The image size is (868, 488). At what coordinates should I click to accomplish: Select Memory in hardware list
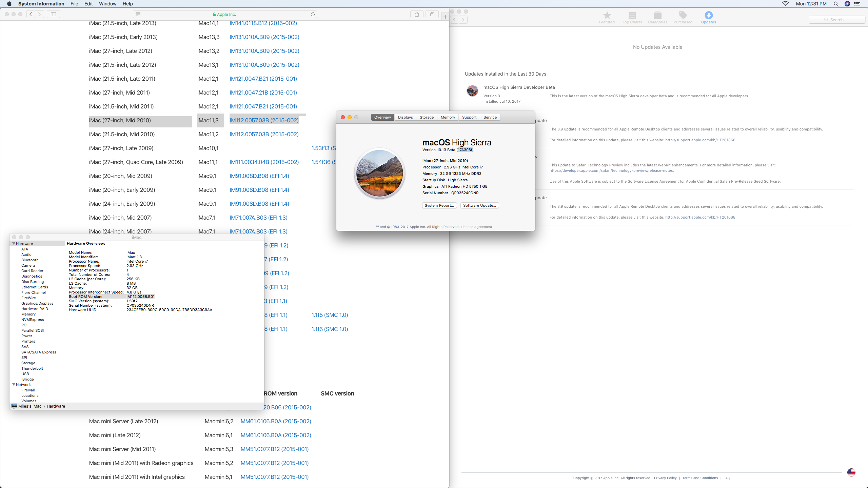28,314
